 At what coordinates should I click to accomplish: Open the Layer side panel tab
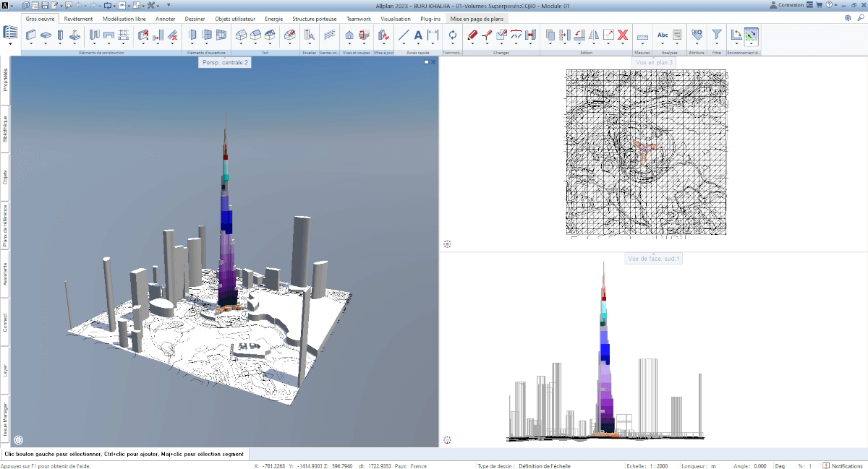(x=5, y=370)
